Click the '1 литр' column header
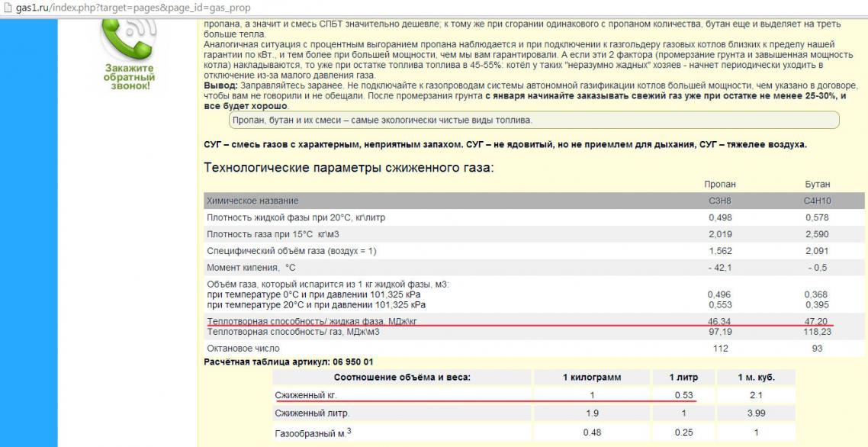 (683, 378)
